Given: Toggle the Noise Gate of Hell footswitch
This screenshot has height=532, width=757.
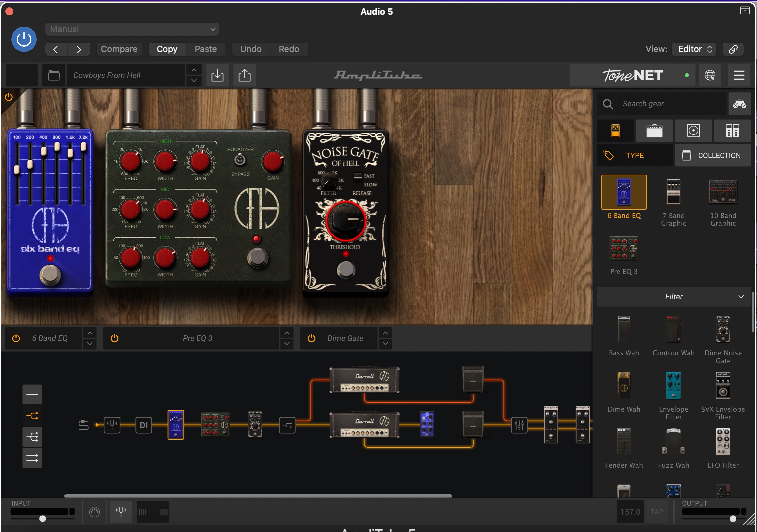Looking at the screenshot, I should pyautogui.click(x=346, y=270).
